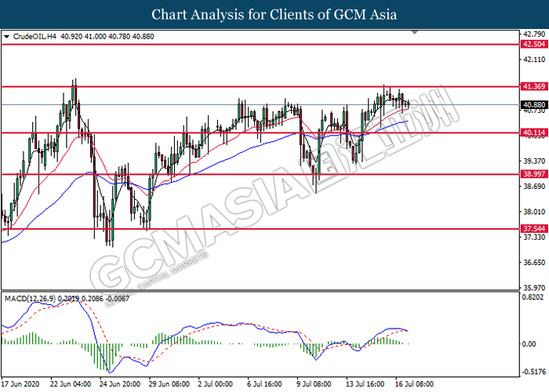Image resolution: width=549 pixels, height=392 pixels.
Task: Select the 40.114 price level label
Action: point(533,132)
